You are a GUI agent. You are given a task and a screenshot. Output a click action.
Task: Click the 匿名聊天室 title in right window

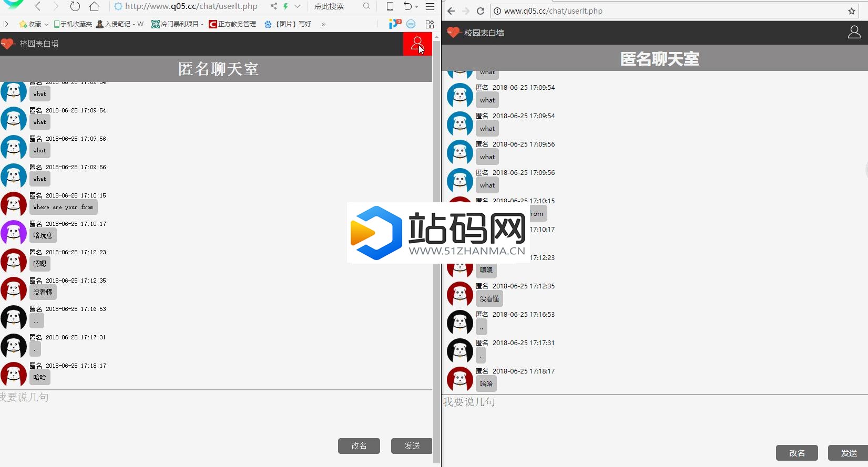coord(660,59)
